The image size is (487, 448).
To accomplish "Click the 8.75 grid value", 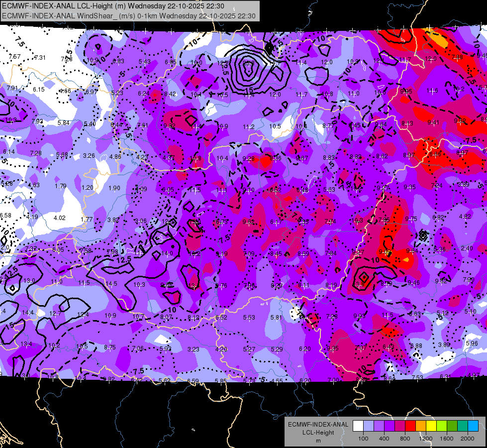I will (x=109, y=347).
